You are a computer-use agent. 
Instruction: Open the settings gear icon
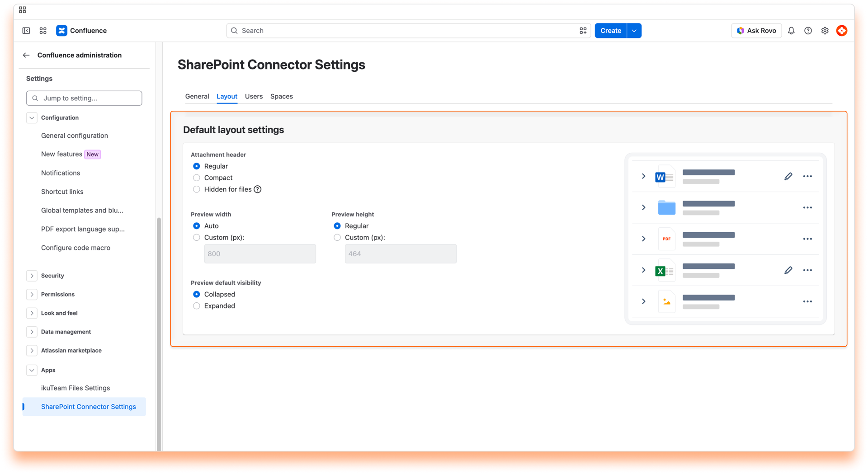(825, 31)
